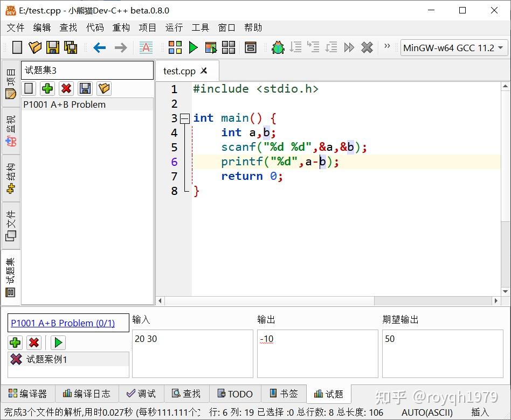Switch to the 调试 bottom tab
The width and height of the screenshot is (511, 420).
coord(141,394)
